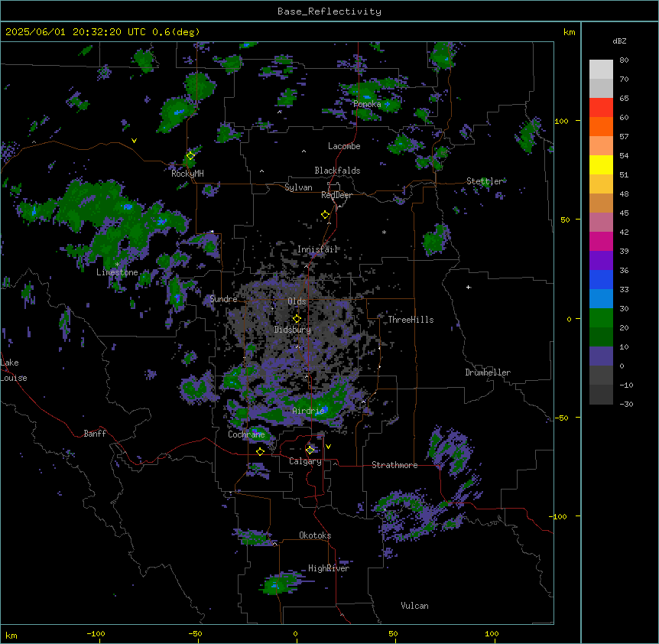Click the yellow diamond marker south of RedDeer

coord(325,214)
